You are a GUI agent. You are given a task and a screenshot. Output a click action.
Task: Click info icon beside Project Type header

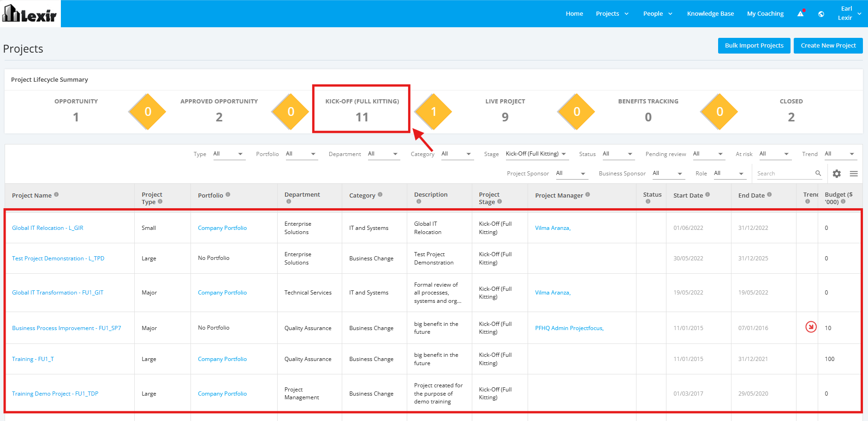[160, 201]
